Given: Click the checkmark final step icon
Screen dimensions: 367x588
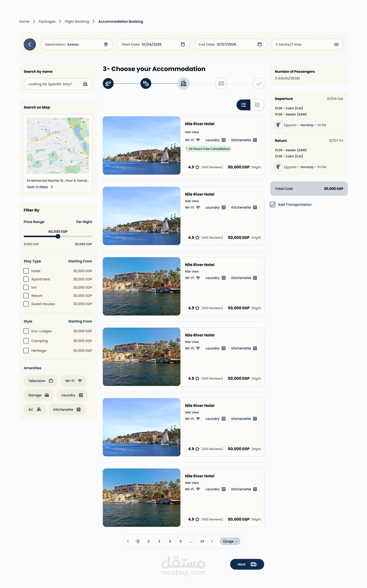Looking at the screenshot, I should [x=259, y=84].
